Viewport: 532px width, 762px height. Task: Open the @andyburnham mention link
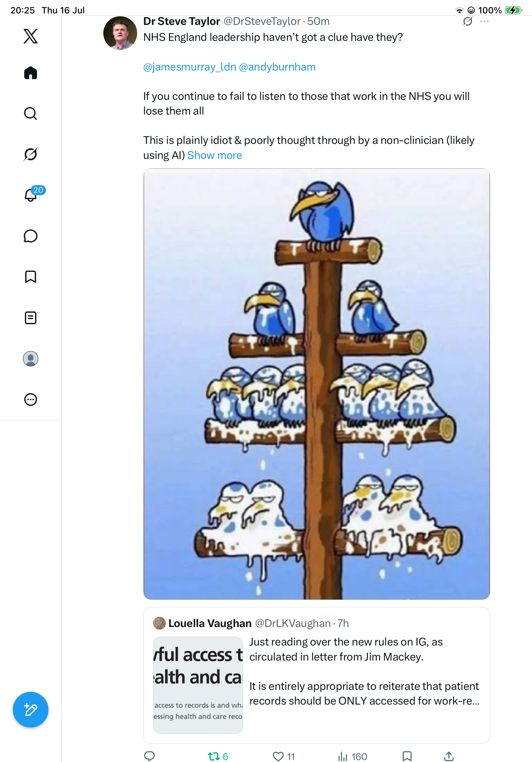pos(277,67)
